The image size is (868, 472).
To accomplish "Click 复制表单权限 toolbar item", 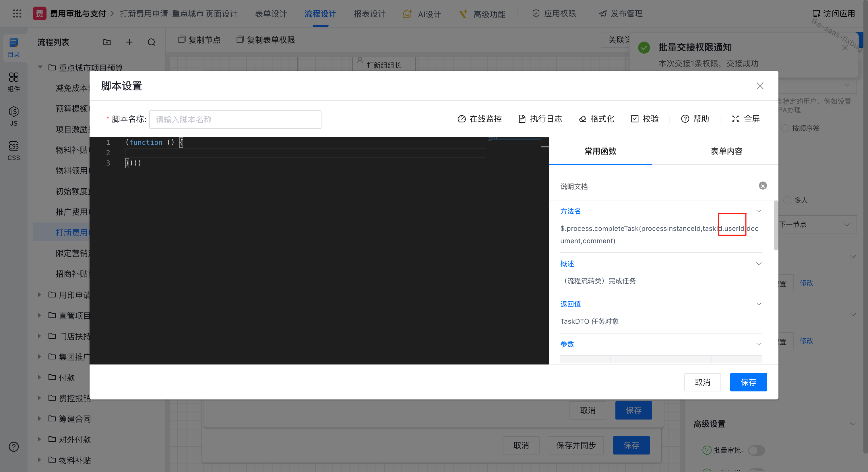I will click(266, 40).
